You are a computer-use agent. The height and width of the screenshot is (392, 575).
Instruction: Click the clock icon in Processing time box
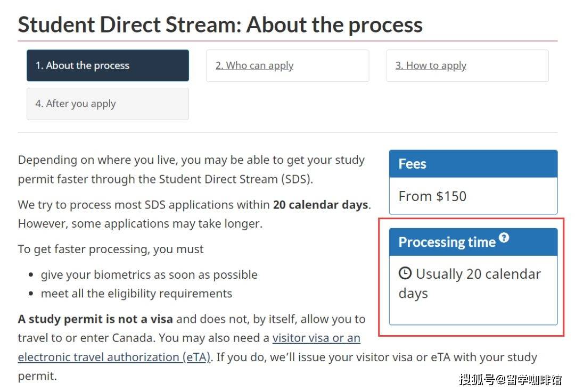(x=405, y=273)
